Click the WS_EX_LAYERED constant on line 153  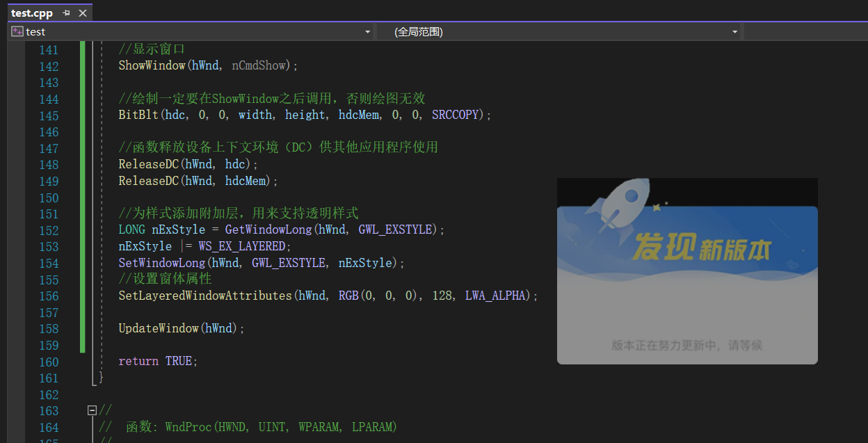(243, 246)
